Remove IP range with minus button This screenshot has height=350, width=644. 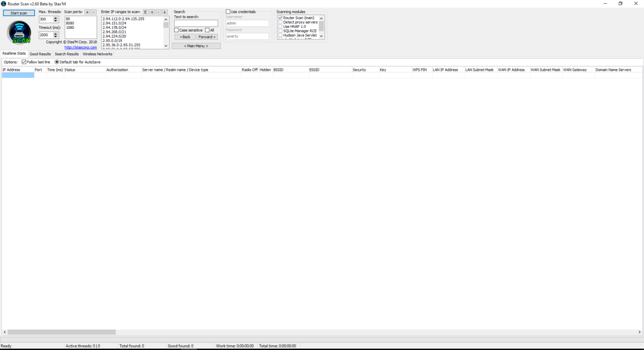158,12
